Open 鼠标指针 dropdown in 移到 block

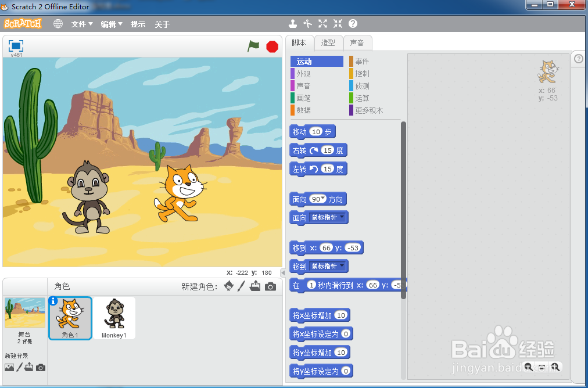point(328,266)
